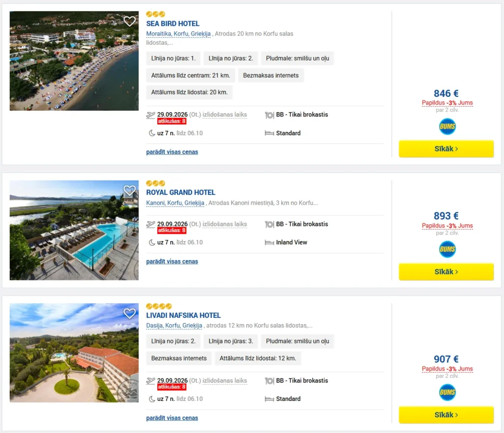Click bed icon next to Inland View

coord(269,243)
